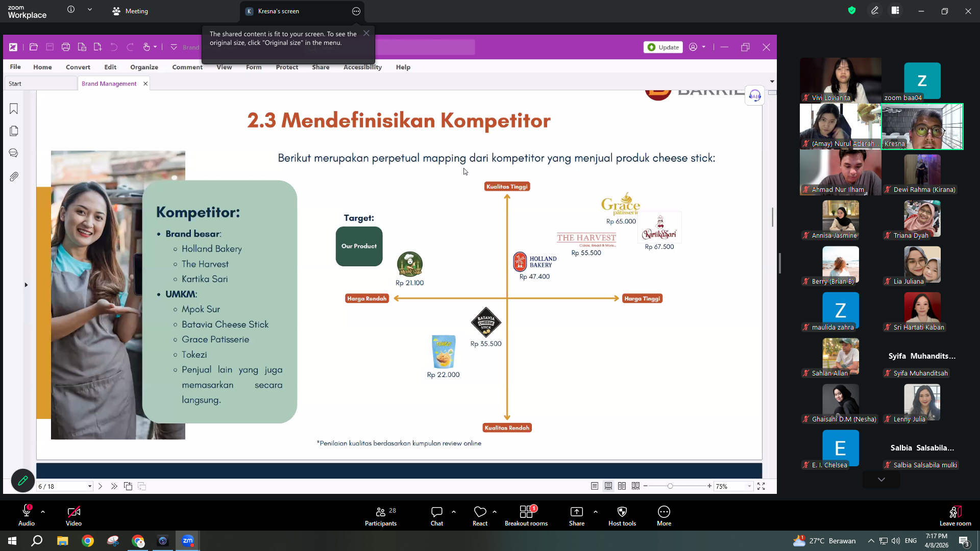Open the attachments panel paperclip icon
The width and height of the screenshot is (980, 551).
(x=14, y=177)
